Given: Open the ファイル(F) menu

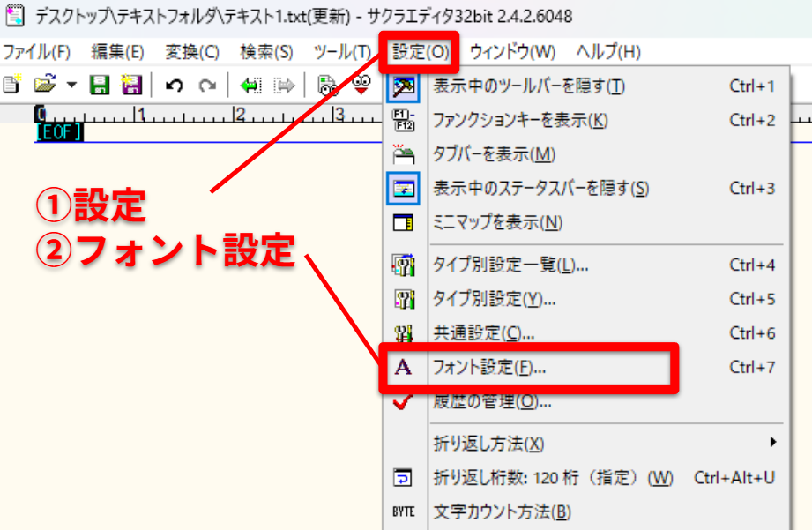Looking at the screenshot, I should coord(36,52).
